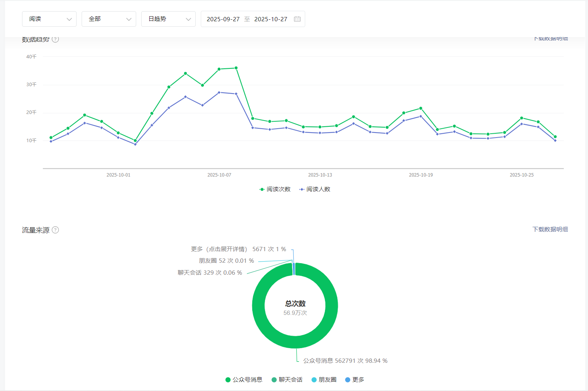Open the 阅读 metric dropdown
The height and width of the screenshot is (391, 588).
click(x=49, y=19)
